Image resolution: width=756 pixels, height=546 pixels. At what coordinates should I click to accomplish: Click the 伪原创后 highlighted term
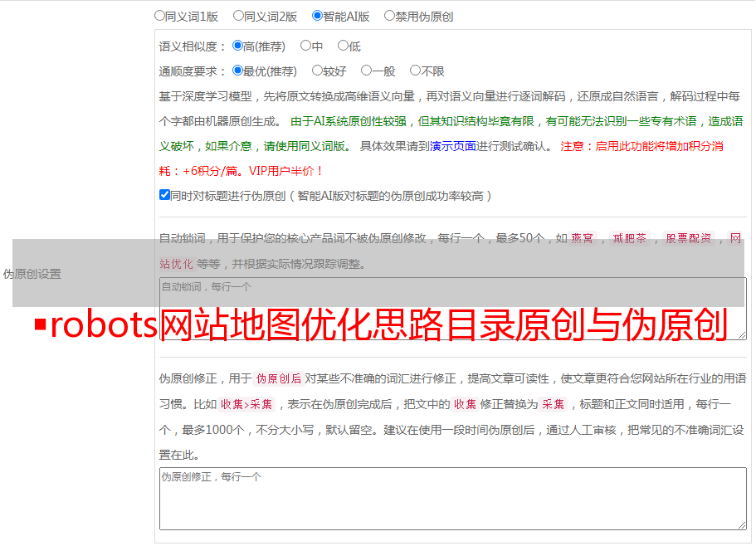[279, 378]
